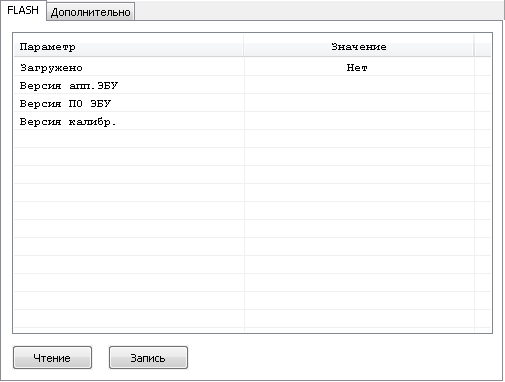Select the Версия ПО ЭБУ row

click(x=252, y=104)
